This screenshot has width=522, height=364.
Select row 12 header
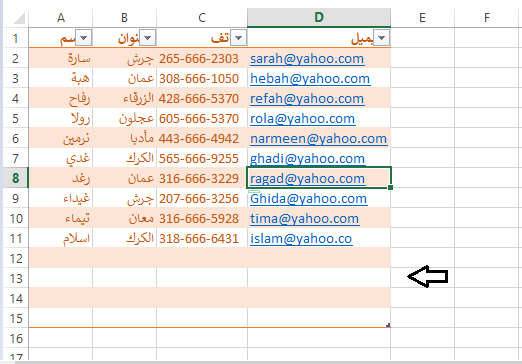click(x=16, y=259)
